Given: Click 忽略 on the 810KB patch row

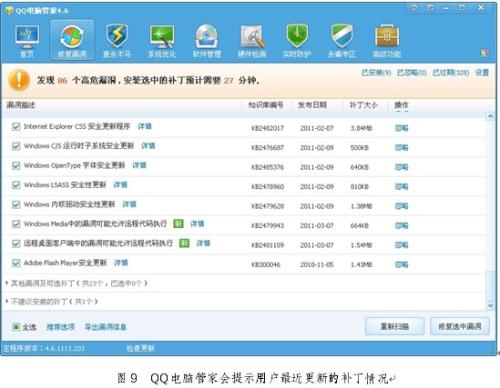Looking at the screenshot, I should [402, 187].
